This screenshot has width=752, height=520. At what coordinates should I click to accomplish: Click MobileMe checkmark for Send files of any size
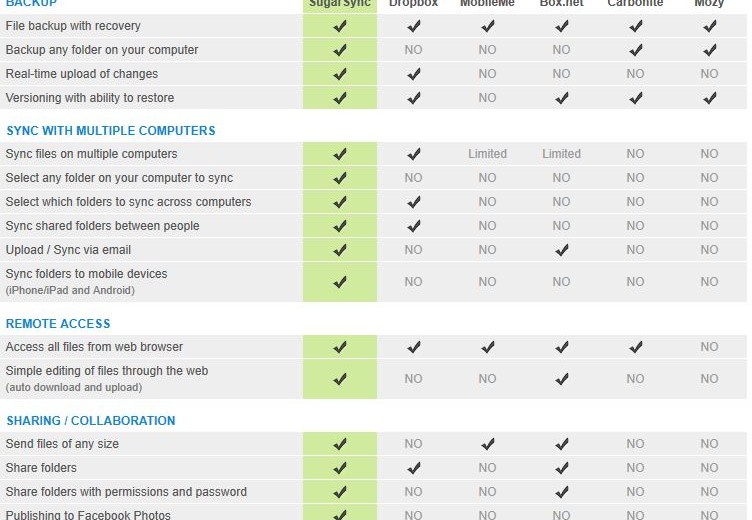(488, 444)
